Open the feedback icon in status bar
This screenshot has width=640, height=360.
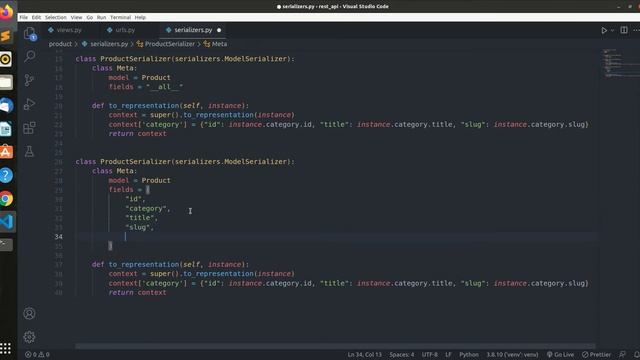pyautogui.click(x=622, y=355)
